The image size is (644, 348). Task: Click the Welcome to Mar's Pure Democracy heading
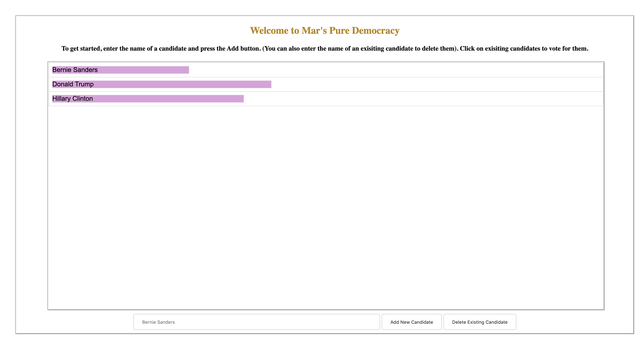(324, 30)
